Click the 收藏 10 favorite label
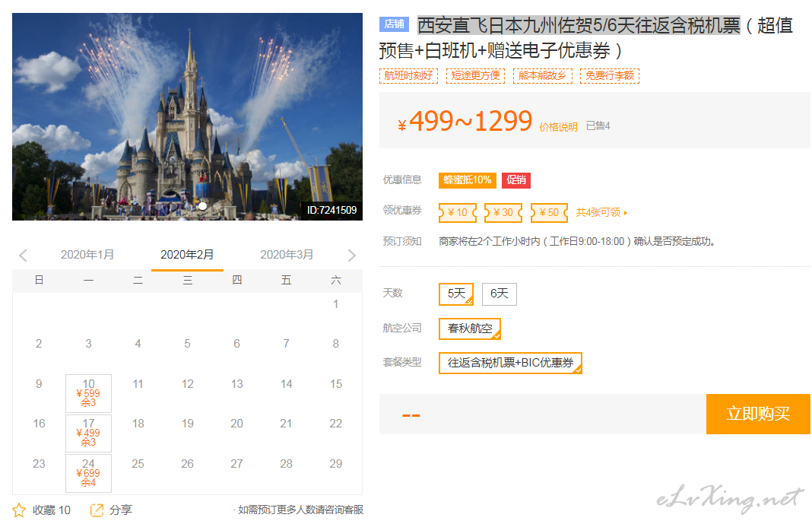 [x=51, y=510]
